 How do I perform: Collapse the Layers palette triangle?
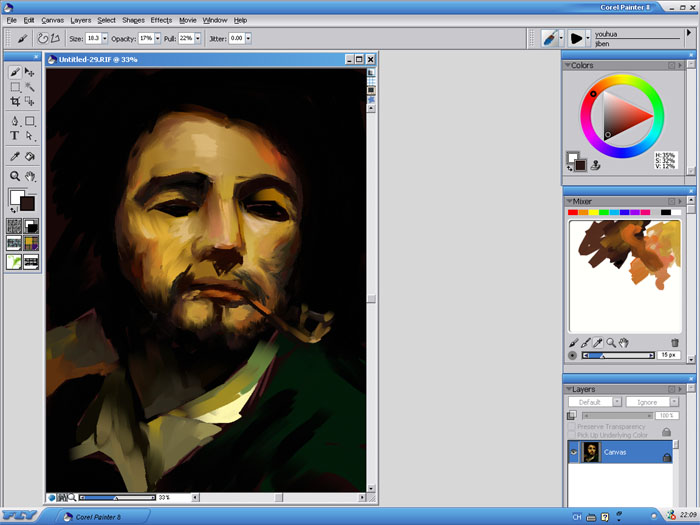569,389
